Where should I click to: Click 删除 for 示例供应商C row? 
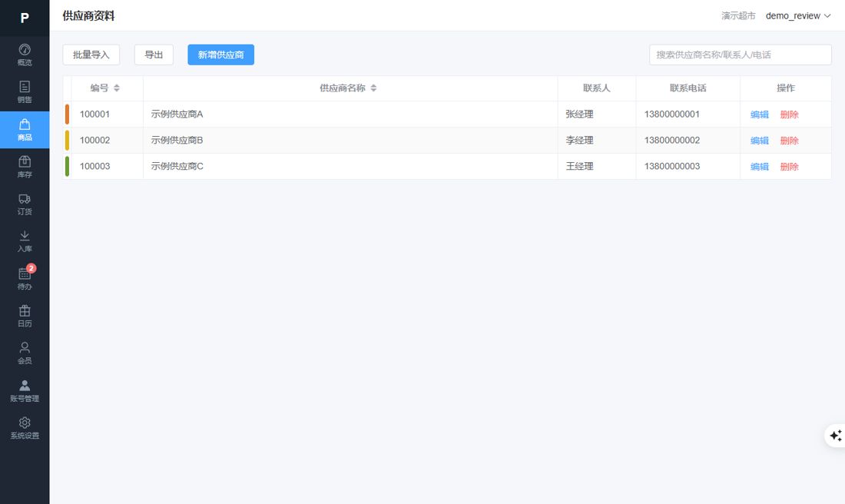[x=789, y=167]
